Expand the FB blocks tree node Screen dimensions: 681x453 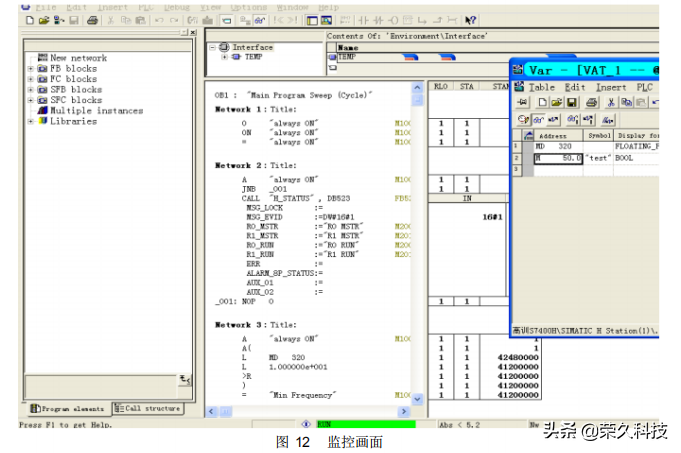tap(30, 69)
